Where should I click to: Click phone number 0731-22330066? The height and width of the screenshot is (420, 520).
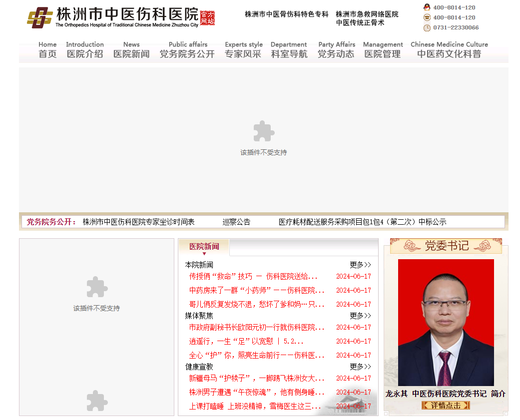point(456,27)
